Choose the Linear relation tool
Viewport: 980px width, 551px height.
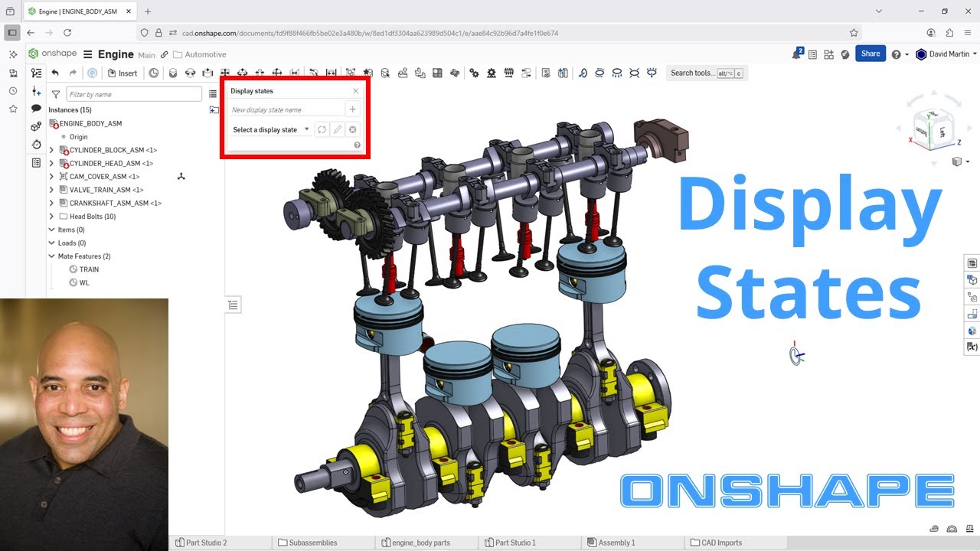pyautogui.click(x=526, y=73)
